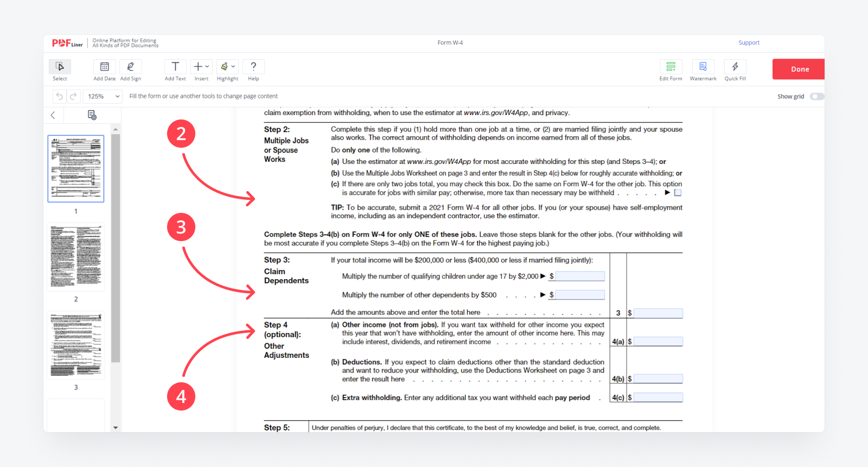Toggle the Show grid switch

[816, 97]
